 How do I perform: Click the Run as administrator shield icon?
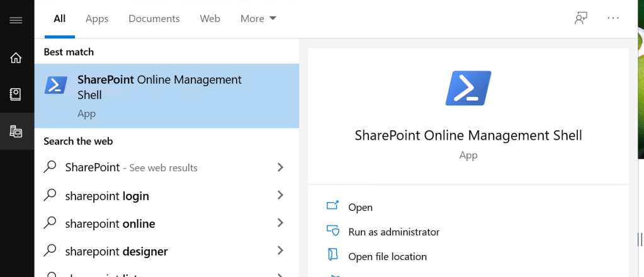[x=332, y=231]
